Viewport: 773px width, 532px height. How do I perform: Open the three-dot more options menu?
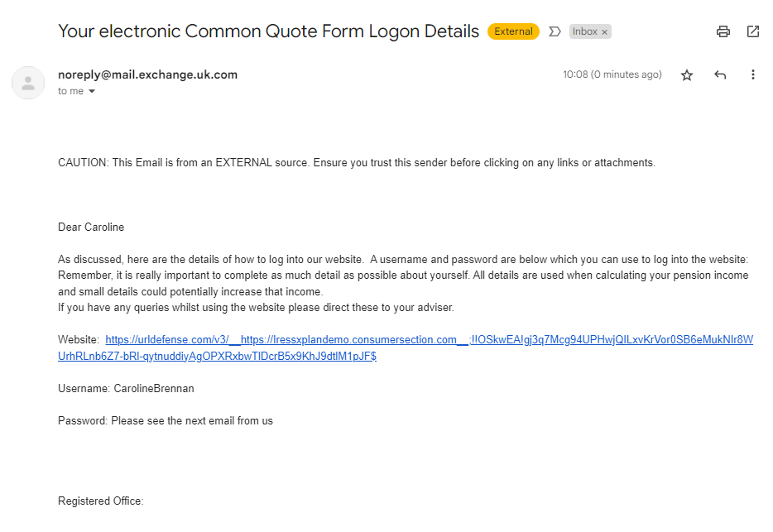point(753,74)
